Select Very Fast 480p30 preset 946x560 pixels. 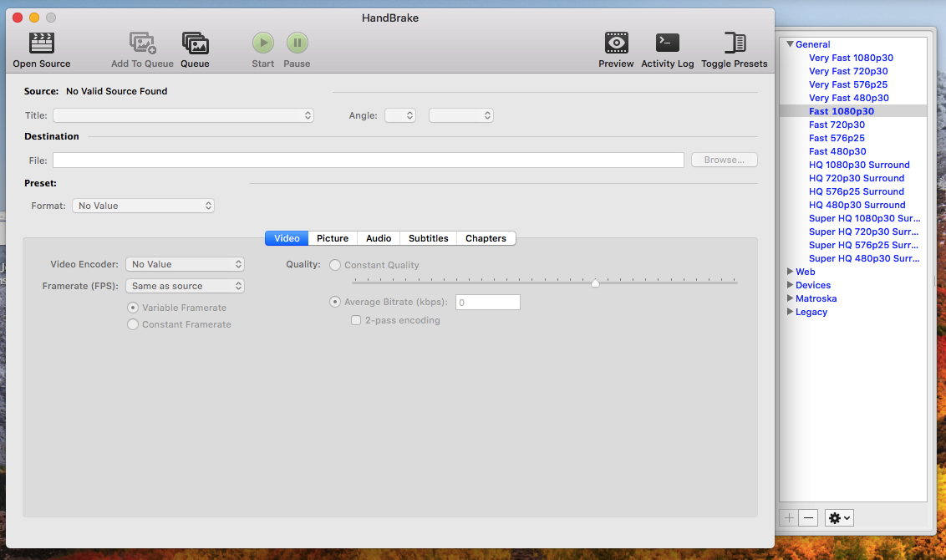click(x=849, y=98)
